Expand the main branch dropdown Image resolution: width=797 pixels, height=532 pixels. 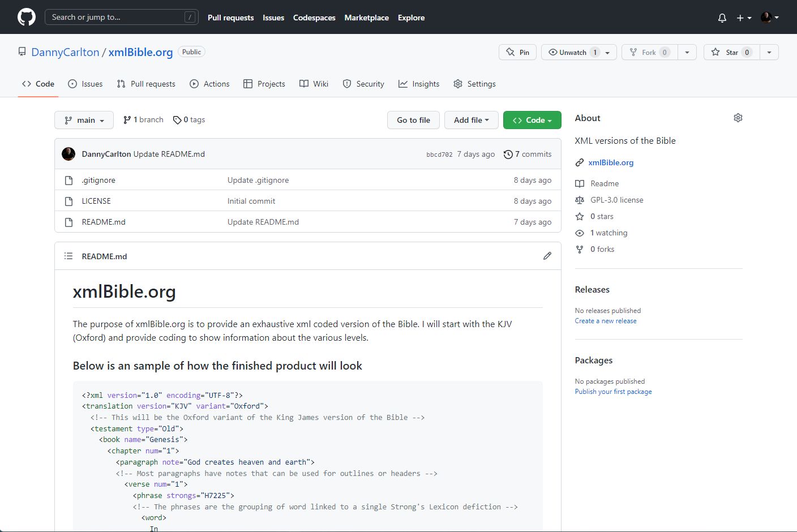point(84,120)
